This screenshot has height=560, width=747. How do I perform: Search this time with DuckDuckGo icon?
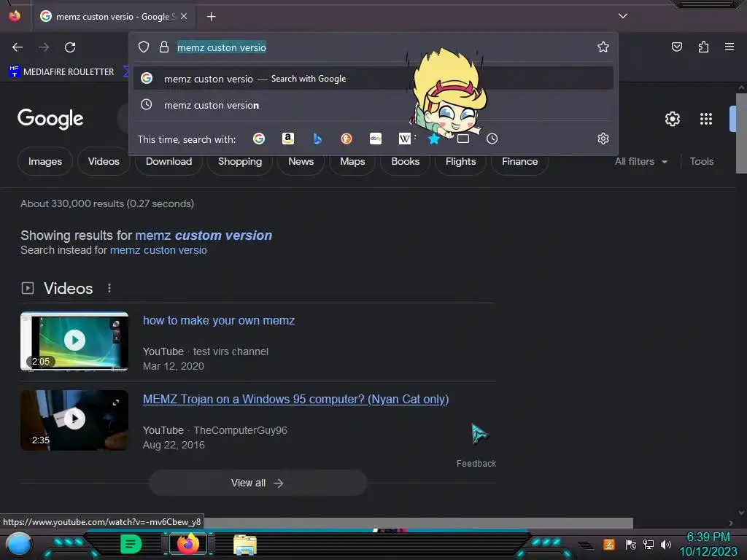(347, 139)
